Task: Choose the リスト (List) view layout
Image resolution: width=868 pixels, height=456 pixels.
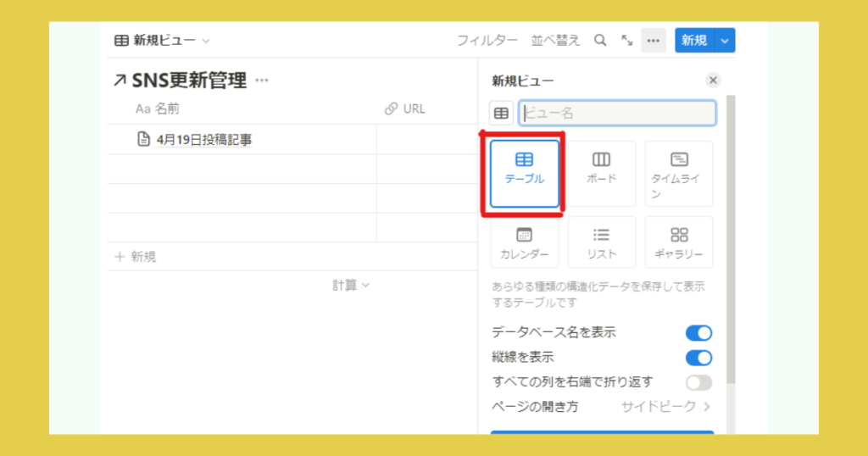Action: click(x=601, y=242)
